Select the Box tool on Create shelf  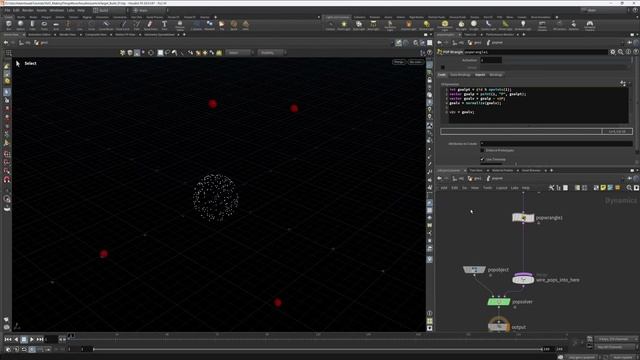[x=9, y=25]
